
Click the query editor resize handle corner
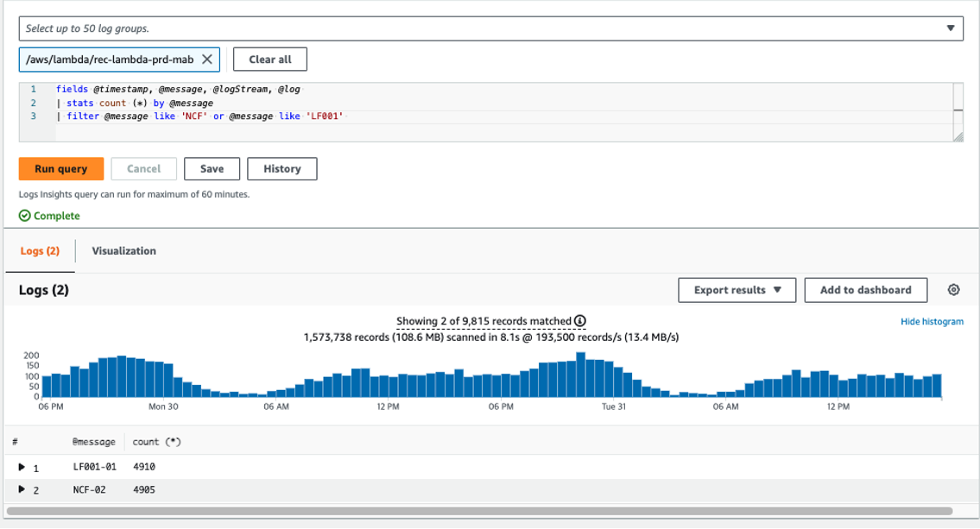[x=958, y=136]
